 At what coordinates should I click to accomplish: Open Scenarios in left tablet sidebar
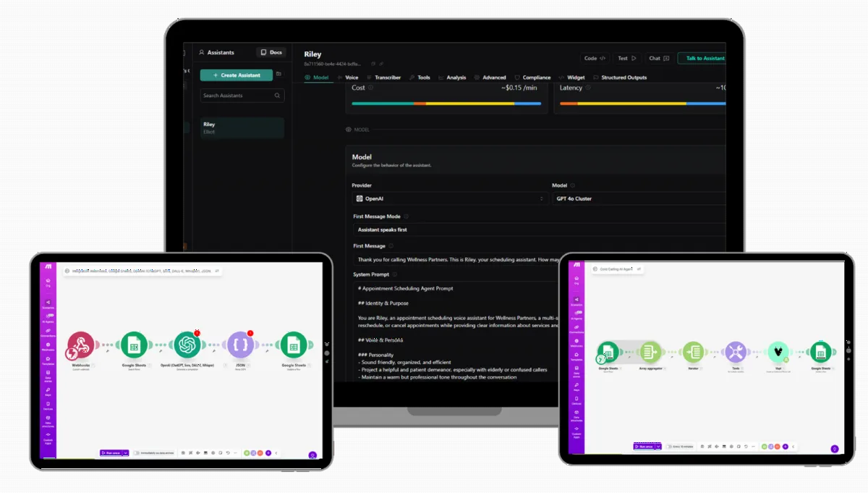coord(48,303)
